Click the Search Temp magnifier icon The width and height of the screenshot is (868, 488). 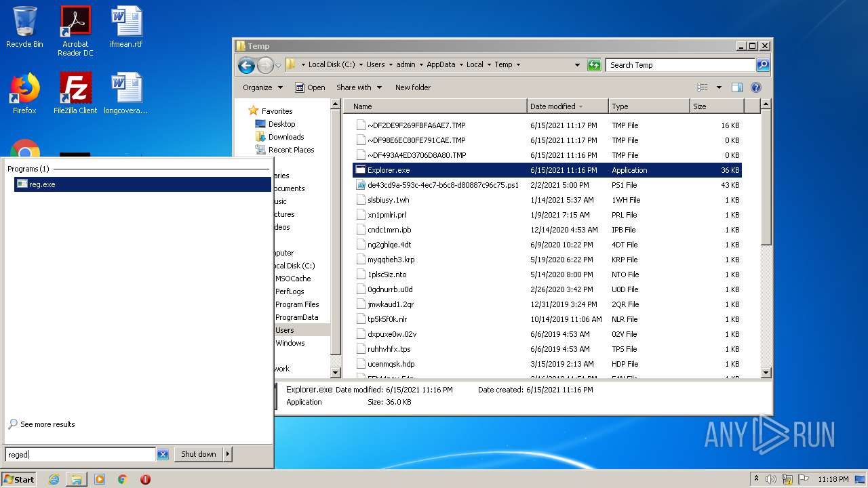click(763, 65)
